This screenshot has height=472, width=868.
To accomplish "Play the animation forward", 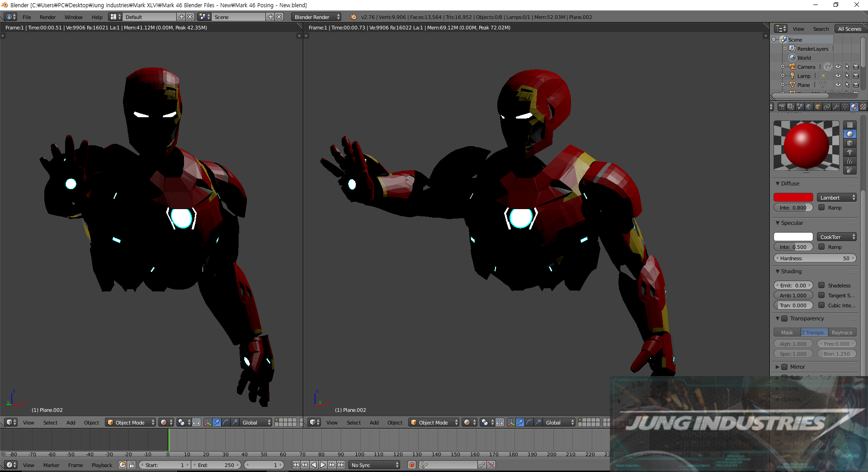I will (323, 465).
